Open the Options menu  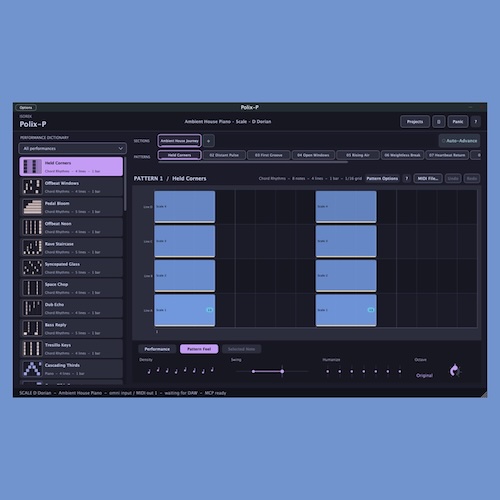tap(26, 108)
